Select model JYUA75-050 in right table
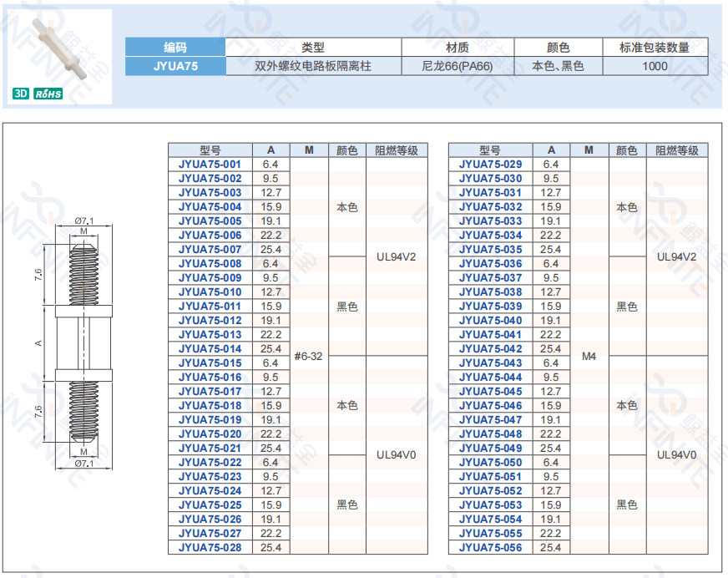Image resolution: width=728 pixels, height=578 pixels. pos(490,463)
